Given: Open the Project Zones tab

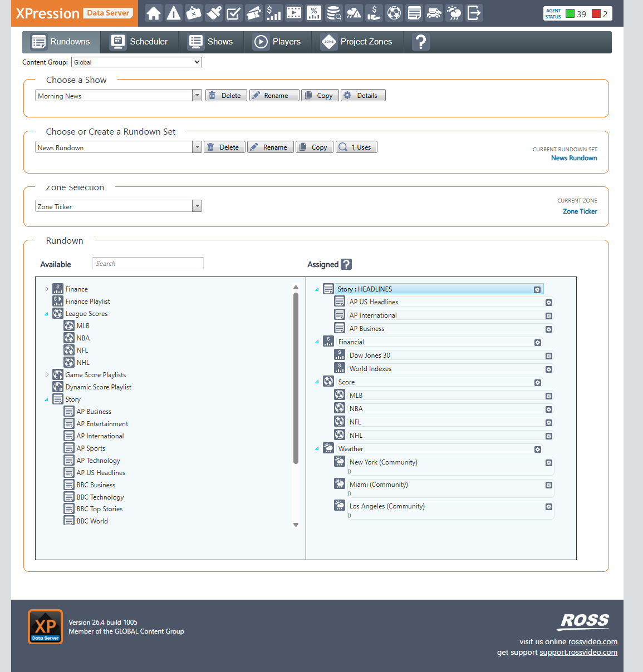Looking at the screenshot, I should click(x=357, y=42).
